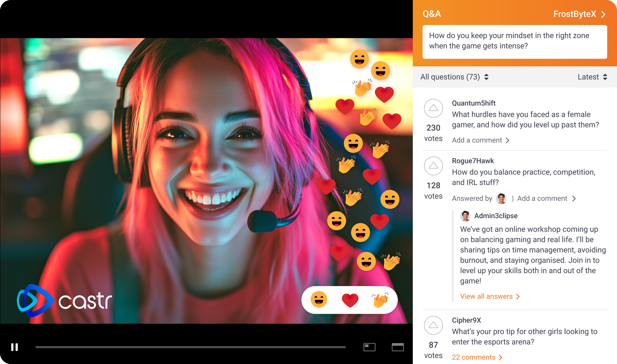
Task: Click the Rogue7Hawk username
Action: coord(473,161)
